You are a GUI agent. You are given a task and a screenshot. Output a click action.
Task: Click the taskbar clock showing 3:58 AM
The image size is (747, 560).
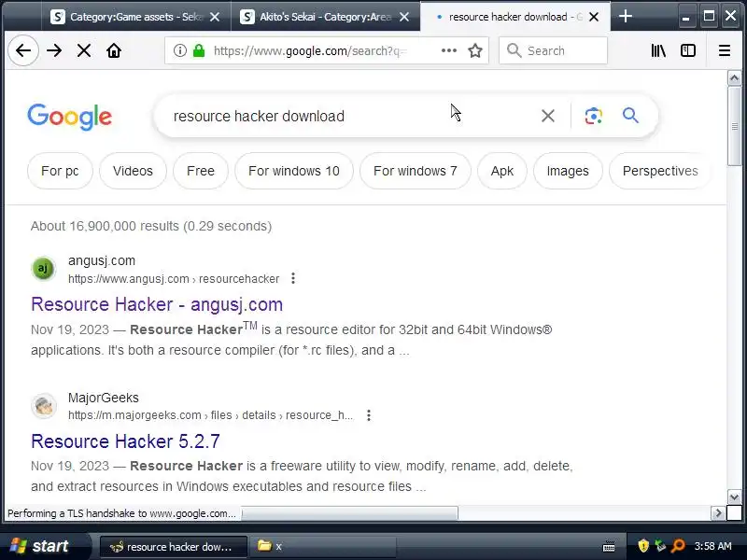[712, 546]
